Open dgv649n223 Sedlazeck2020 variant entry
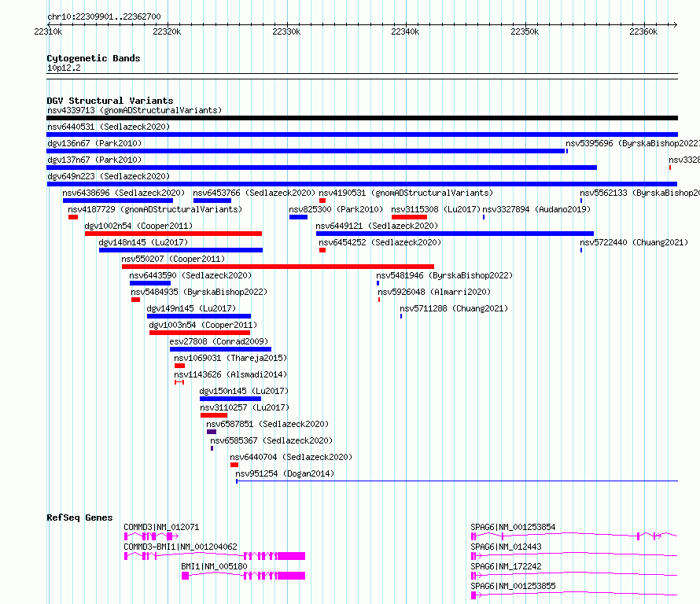Image resolution: width=700 pixels, height=604 pixels. [109, 176]
